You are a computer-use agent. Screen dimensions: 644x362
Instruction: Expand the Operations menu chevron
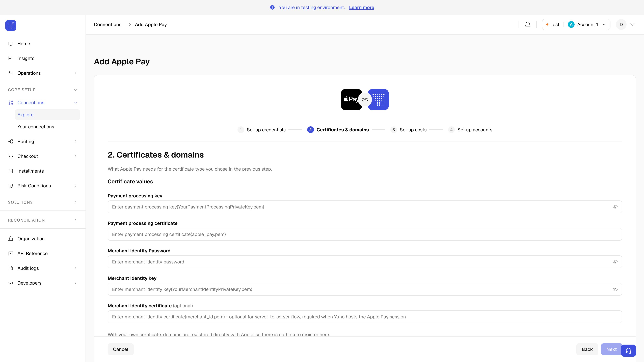coord(75,73)
